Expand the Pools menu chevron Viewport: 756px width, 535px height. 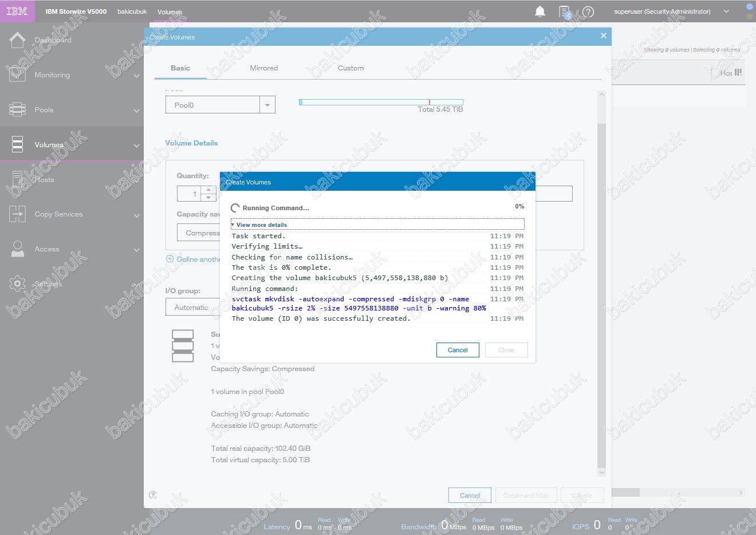coord(136,111)
